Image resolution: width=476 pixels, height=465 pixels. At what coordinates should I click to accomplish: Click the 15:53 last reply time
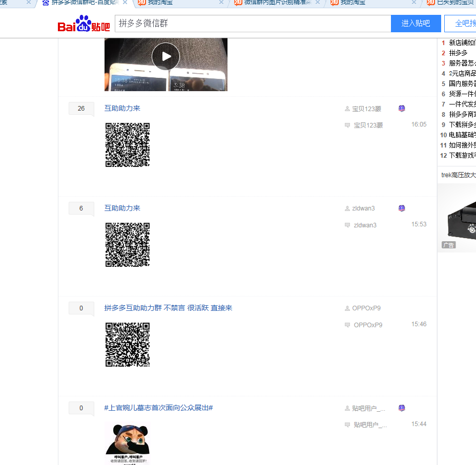(419, 224)
